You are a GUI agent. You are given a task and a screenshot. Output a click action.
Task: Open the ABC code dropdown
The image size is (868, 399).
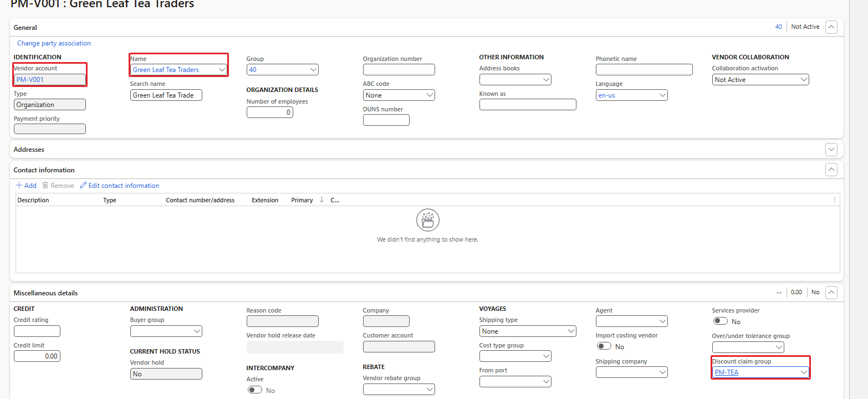click(x=430, y=95)
